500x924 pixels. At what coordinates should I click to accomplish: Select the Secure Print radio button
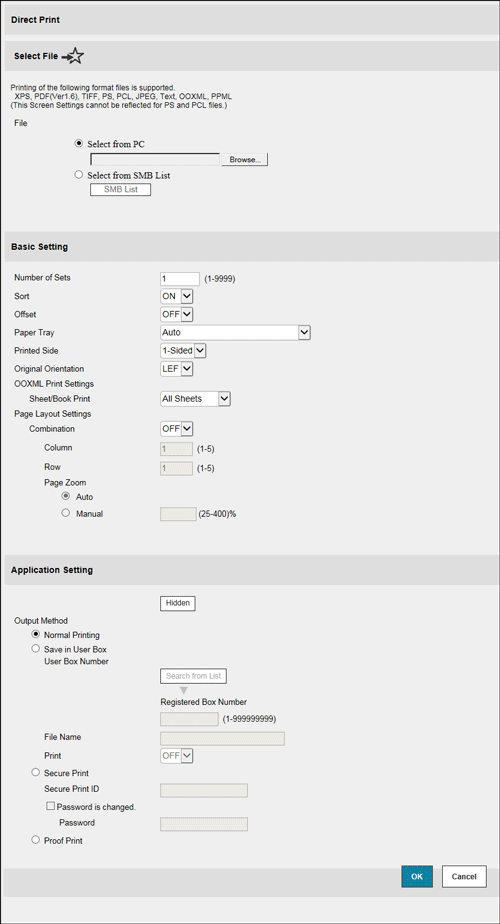coord(36,772)
